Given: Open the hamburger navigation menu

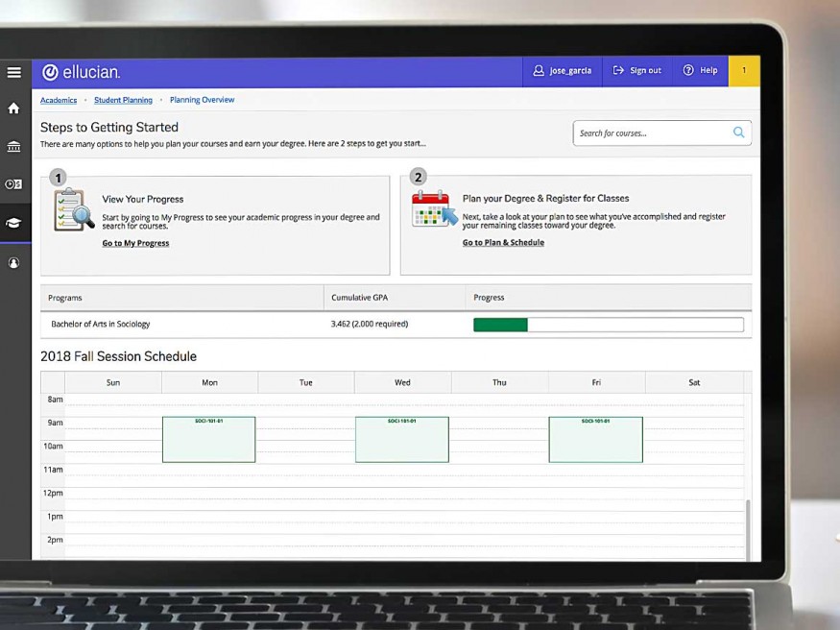Looking at the screenshot, I should (x=13, y=72).
